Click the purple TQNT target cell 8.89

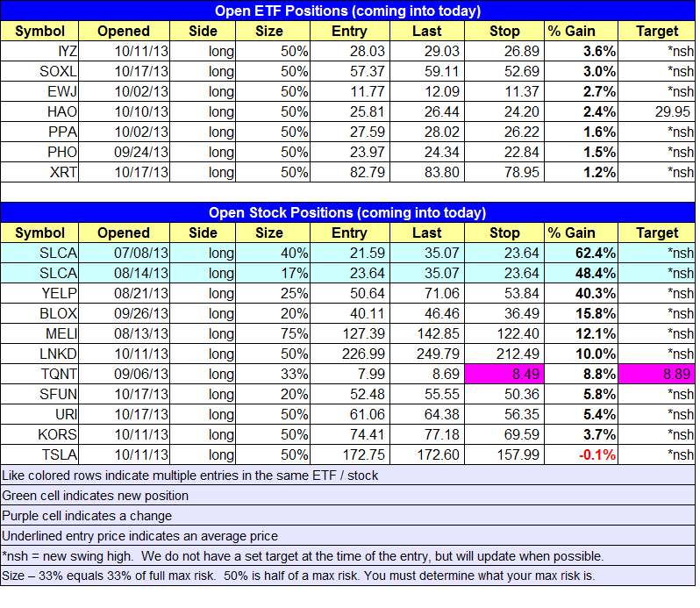click(x=657, y=374)
